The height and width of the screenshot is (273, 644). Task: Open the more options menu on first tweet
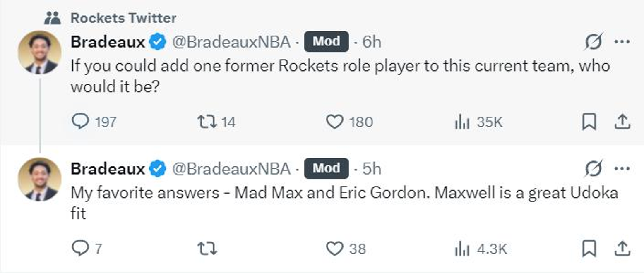[622, 42]
